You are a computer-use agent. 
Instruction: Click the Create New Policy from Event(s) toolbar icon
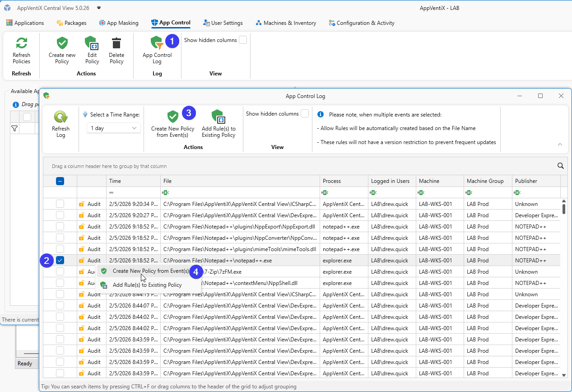click(173, 117)
